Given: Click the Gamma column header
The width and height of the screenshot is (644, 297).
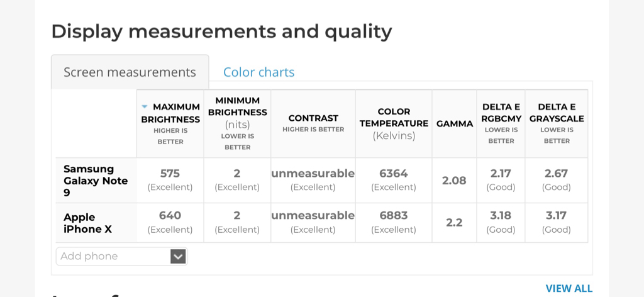Looking at the screenshot, I should (x=454, y=123).
